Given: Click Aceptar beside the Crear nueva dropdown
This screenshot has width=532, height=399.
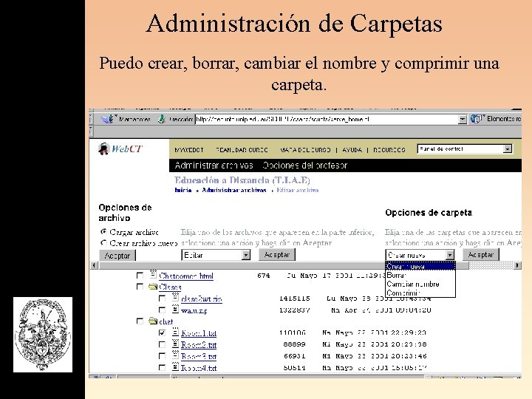Looking at the screenshot, I should 481,254.
